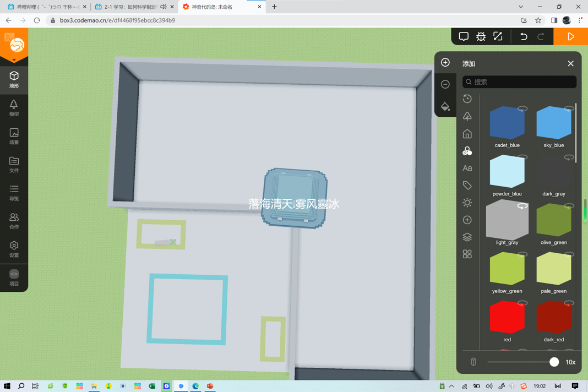Open the 场景 scene panel in sidebar

click(14, 136)
